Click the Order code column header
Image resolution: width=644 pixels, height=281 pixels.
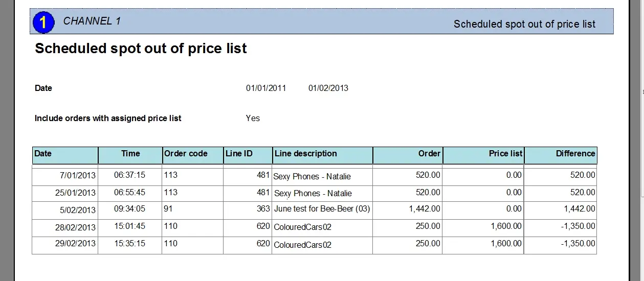click(x=186, y=154)
